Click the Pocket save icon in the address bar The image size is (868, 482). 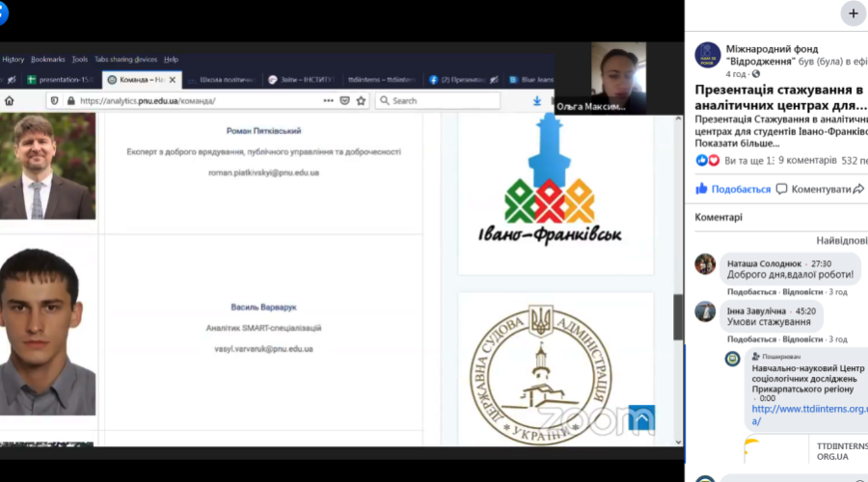(x=344, y=100)
